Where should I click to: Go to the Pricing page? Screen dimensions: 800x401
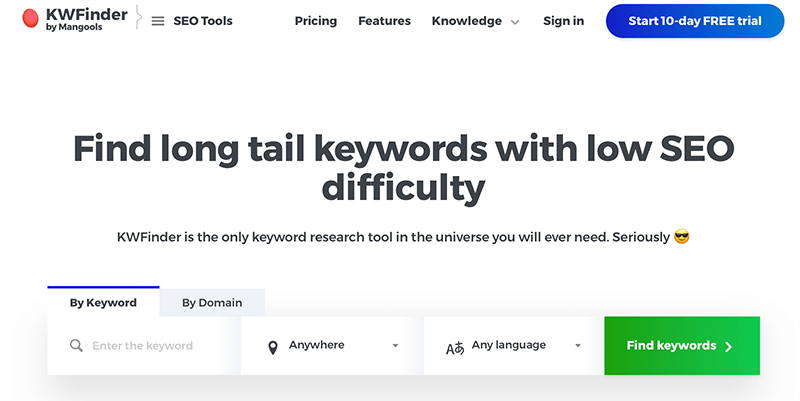(x=316, y=21)
